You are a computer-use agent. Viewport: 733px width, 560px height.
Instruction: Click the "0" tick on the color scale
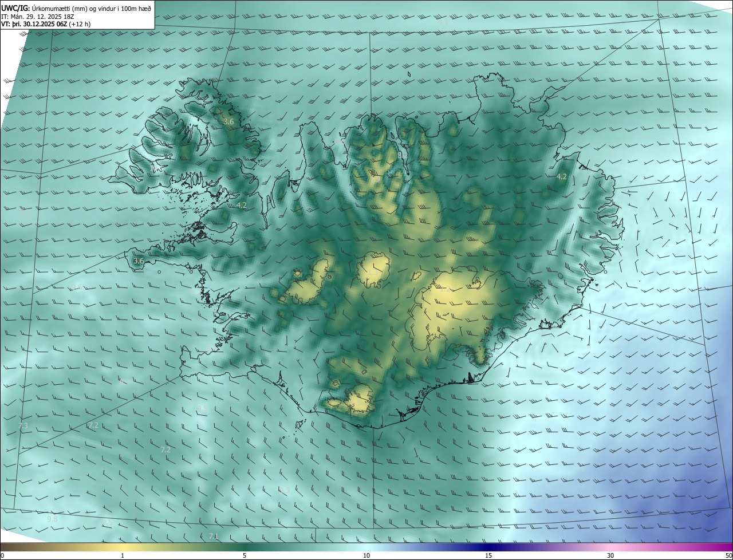2,555
